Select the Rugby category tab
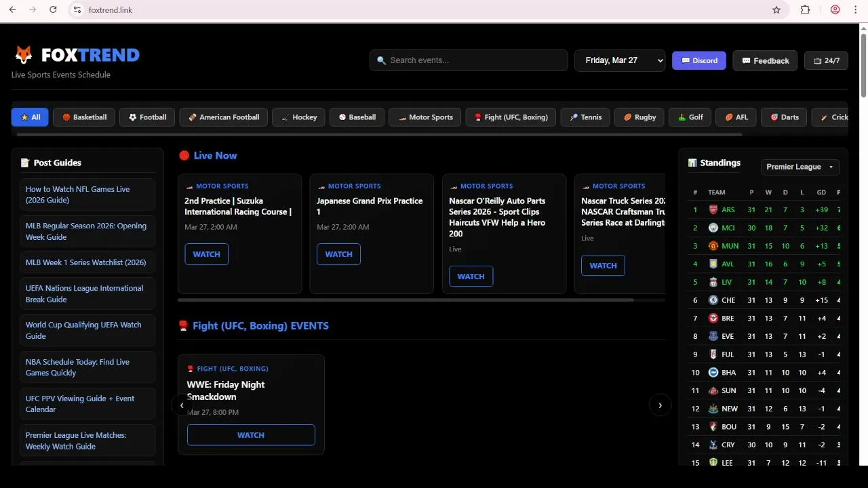 coord(639,117)
